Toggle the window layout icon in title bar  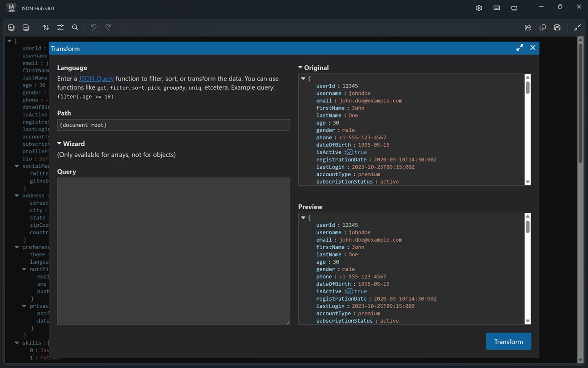(x=514, y=8)
